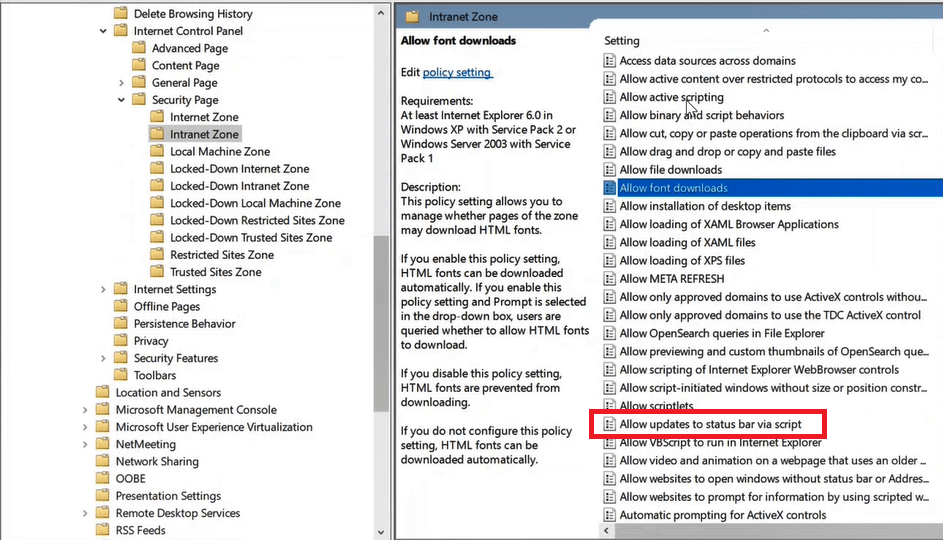Image resolution: width=943 pixels, height=540 pixels.
Task: Click the folder icon for Trusted Sites Zone
Action: pos(157,272)
